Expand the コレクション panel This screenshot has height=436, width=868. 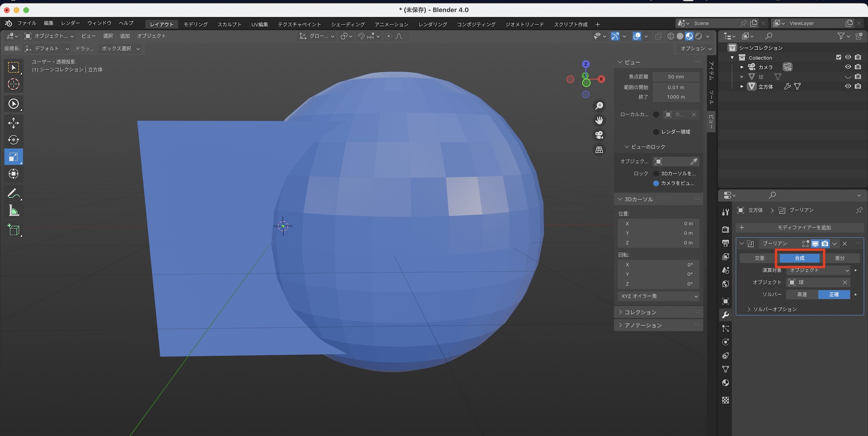640,312
